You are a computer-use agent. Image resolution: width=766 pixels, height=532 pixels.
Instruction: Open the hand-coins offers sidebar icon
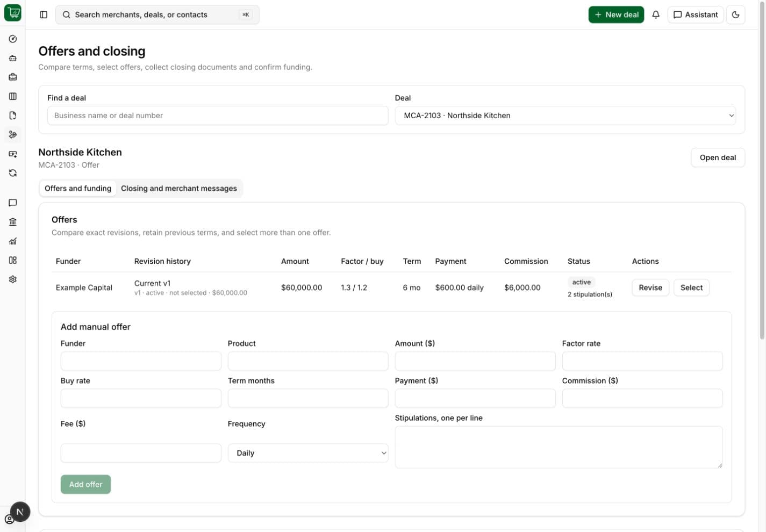tap(13, 134)
